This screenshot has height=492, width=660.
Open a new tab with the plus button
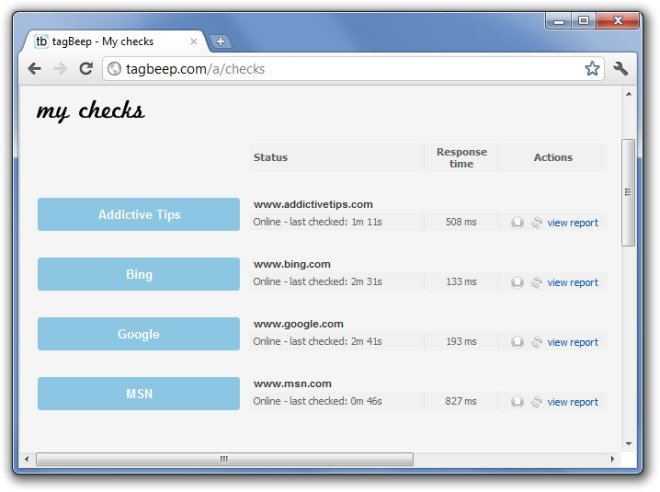(x=220, y=41)
